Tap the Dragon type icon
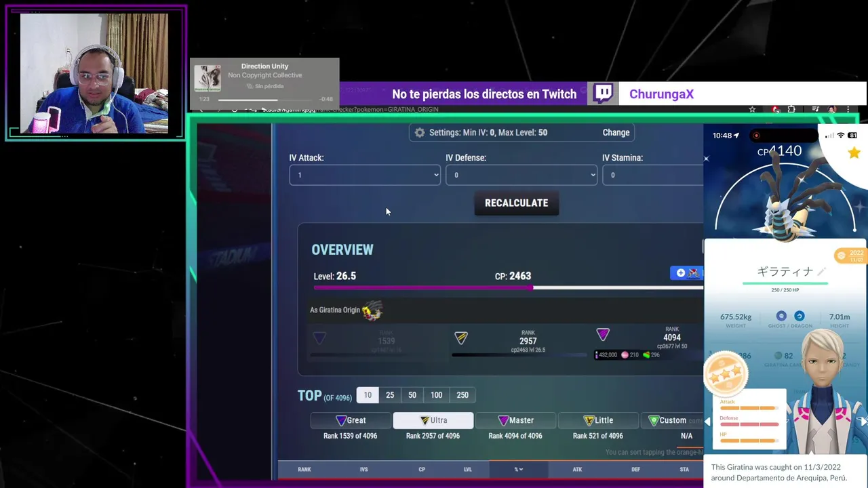Viewport: 868px width, 488px height. [799, 316]
